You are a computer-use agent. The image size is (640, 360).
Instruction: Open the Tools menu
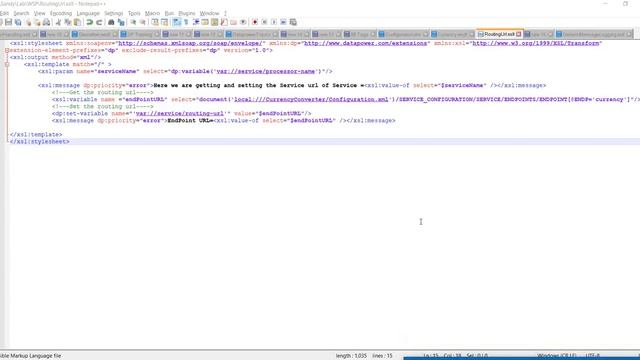click(x=134, y=13)
